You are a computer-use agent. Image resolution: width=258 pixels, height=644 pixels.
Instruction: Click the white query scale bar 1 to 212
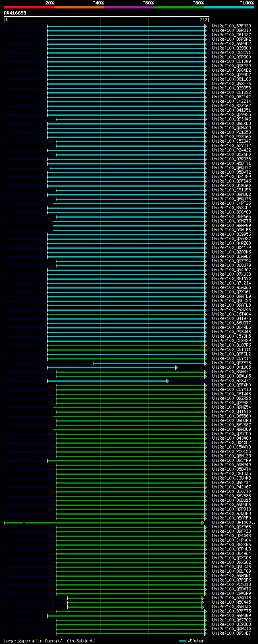pyautogui.click(x=106, y=17)
